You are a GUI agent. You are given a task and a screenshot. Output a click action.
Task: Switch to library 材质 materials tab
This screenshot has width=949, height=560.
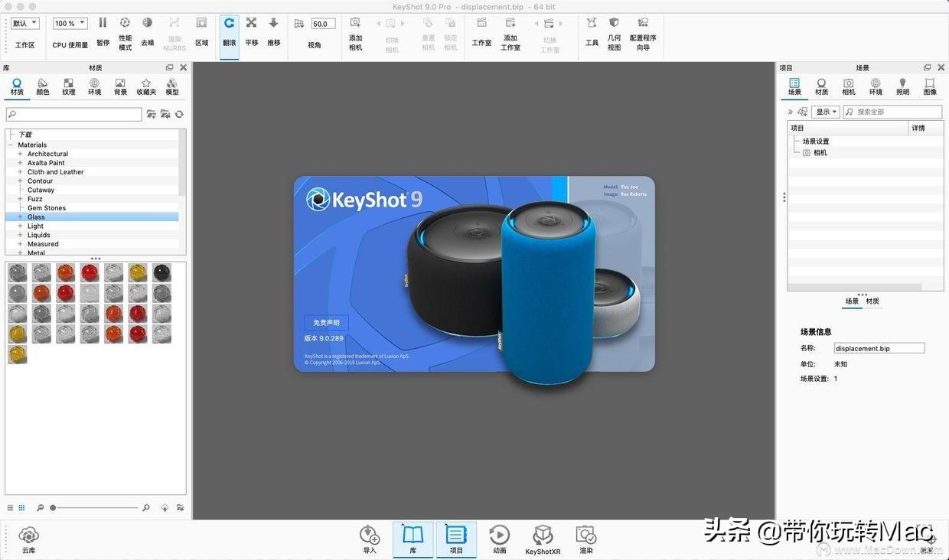17,86
